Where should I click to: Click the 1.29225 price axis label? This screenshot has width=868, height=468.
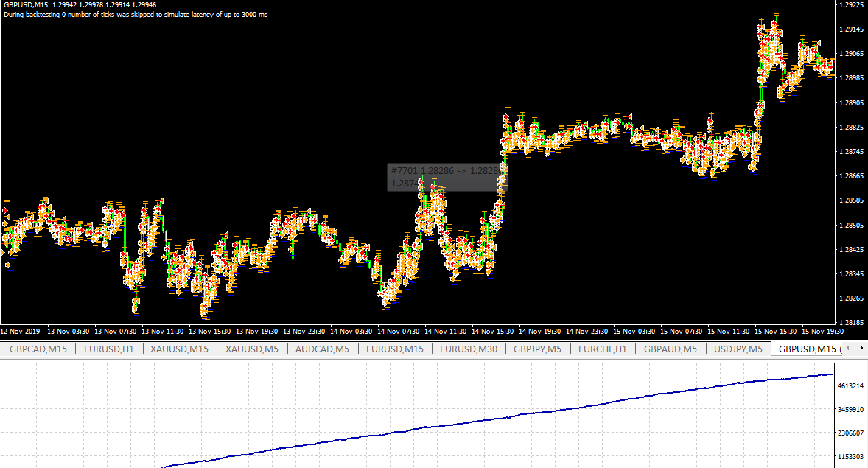[851, 5]
